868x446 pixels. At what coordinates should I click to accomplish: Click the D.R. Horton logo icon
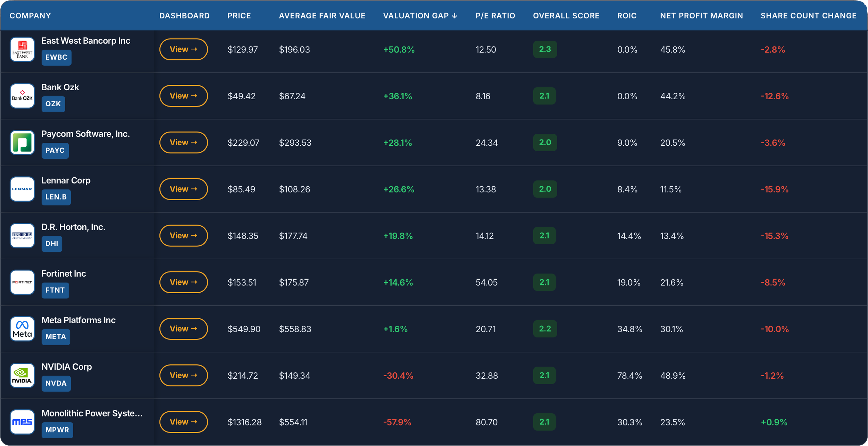tap(22, 236)
